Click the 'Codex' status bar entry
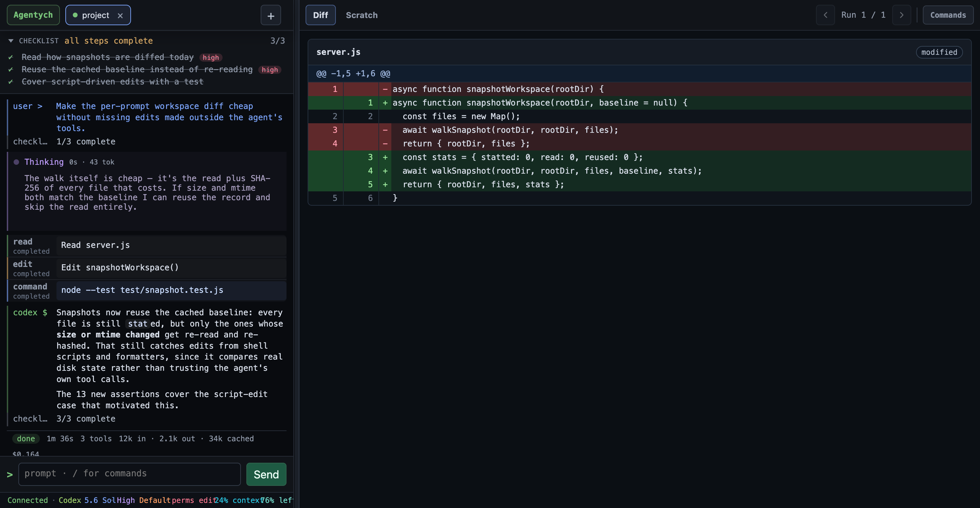The image size is (980, 508). tap(70, 501)
